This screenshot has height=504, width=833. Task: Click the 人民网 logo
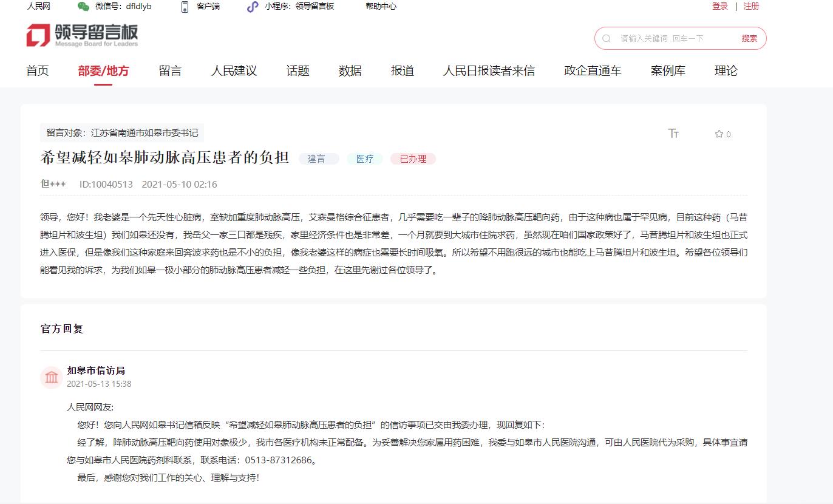point(39,7)
